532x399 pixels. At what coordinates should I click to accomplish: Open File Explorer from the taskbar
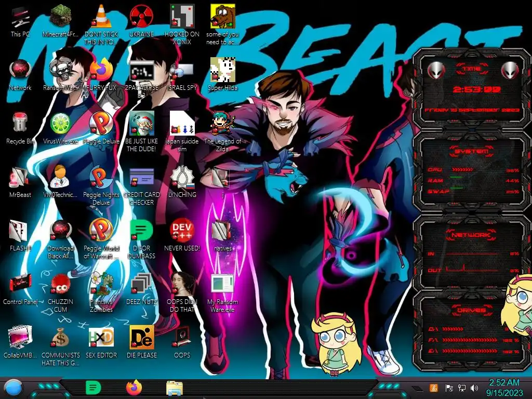tap(175, 388)
